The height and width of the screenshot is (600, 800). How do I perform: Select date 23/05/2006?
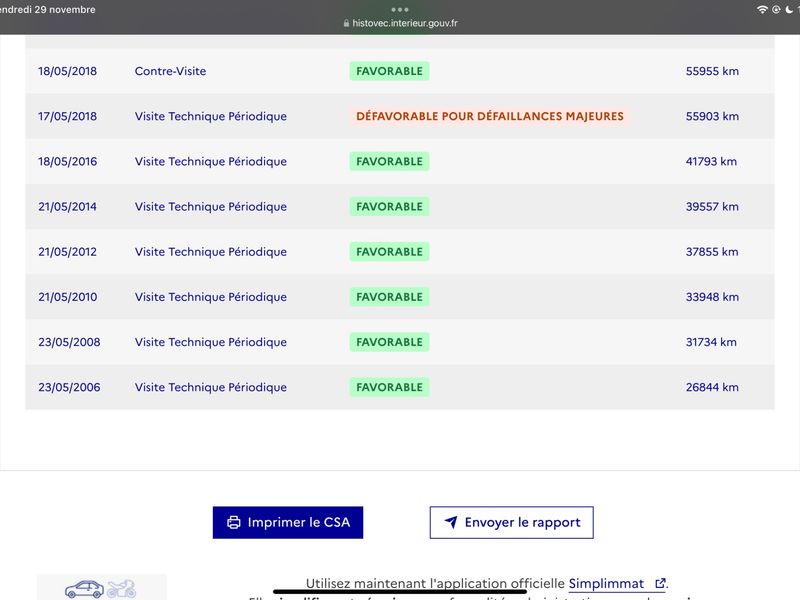tap(69, 387)
